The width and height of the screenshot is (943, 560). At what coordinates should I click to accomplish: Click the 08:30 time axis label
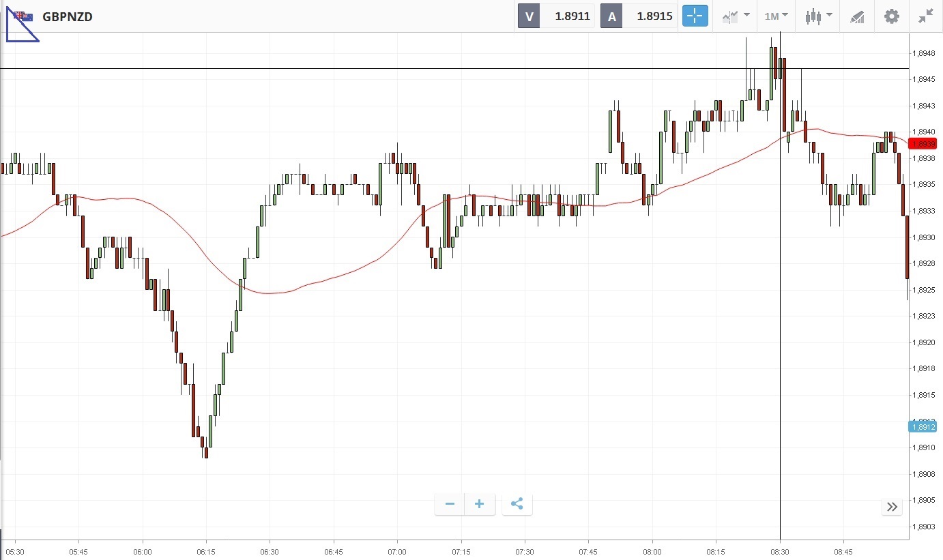780,551
